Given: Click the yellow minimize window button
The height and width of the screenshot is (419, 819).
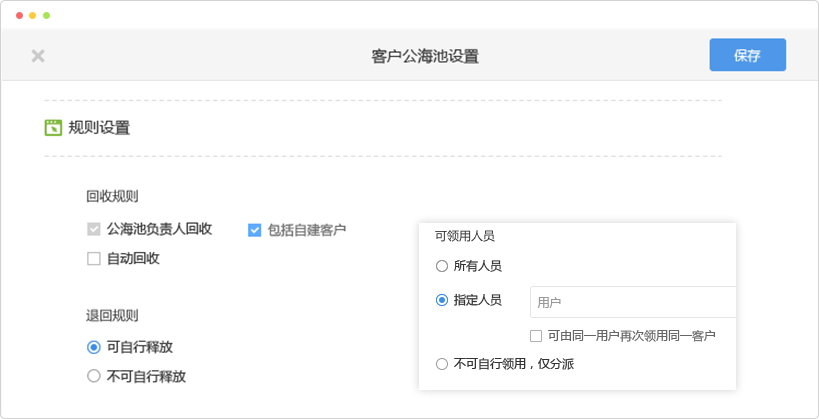Looking at the screenshot, I should point(33,16).
